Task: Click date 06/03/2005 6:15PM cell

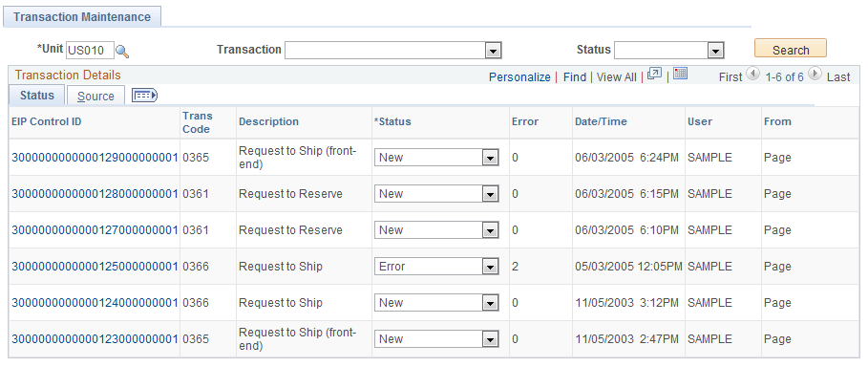Action: pos(626,193)
